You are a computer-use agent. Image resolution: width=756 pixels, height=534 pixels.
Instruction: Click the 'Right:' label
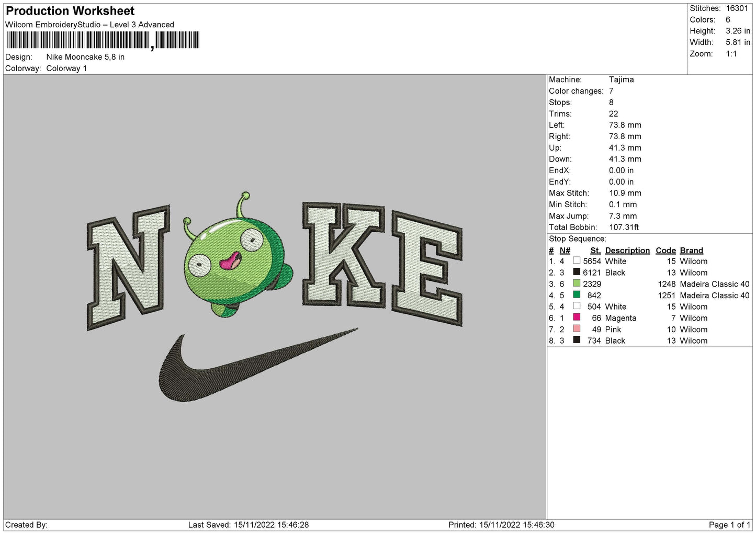tap(560, 137)
